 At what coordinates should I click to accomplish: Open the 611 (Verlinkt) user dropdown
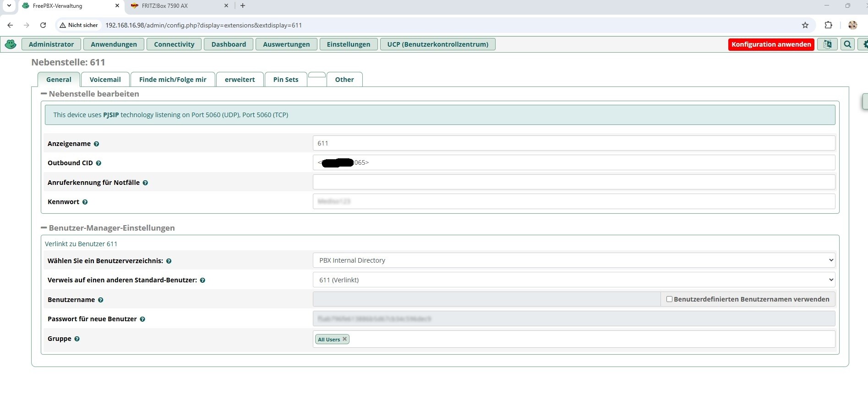point(573,280)
